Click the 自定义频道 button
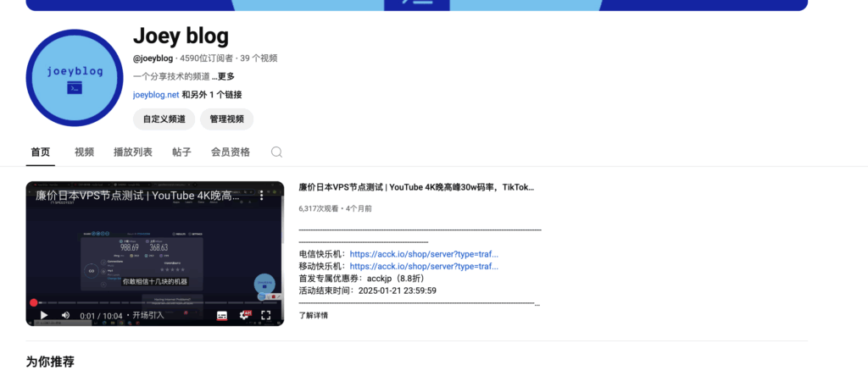 tap(164, 119)
